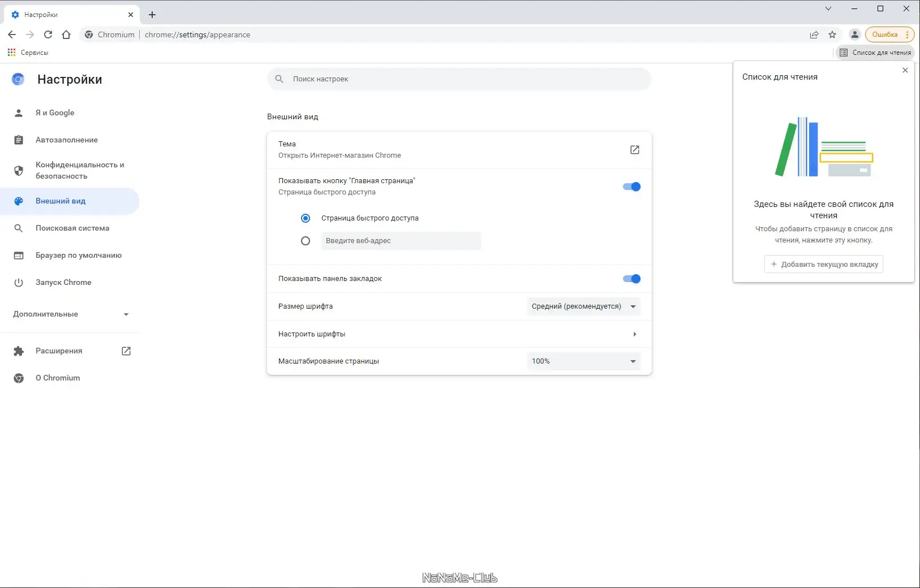The image size is (920, 588).
Task: Expand the Дополнительные section
Action: pos(71,314)
